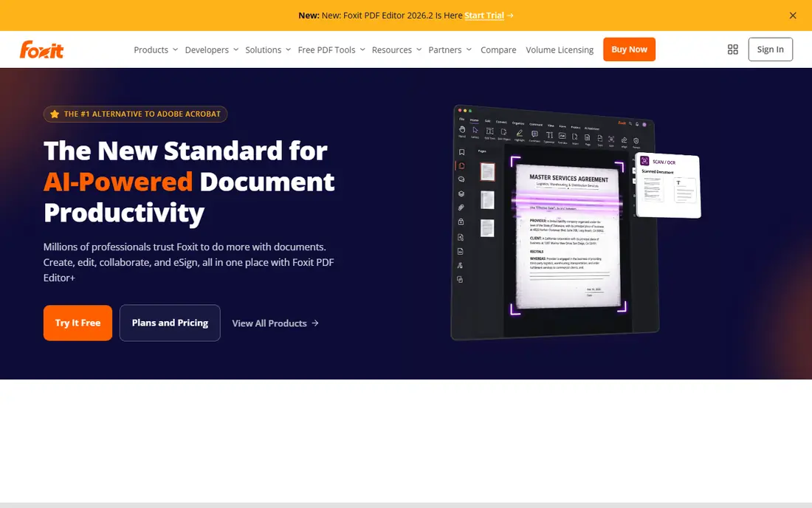Select the first page thumbnail in preview

487,172
